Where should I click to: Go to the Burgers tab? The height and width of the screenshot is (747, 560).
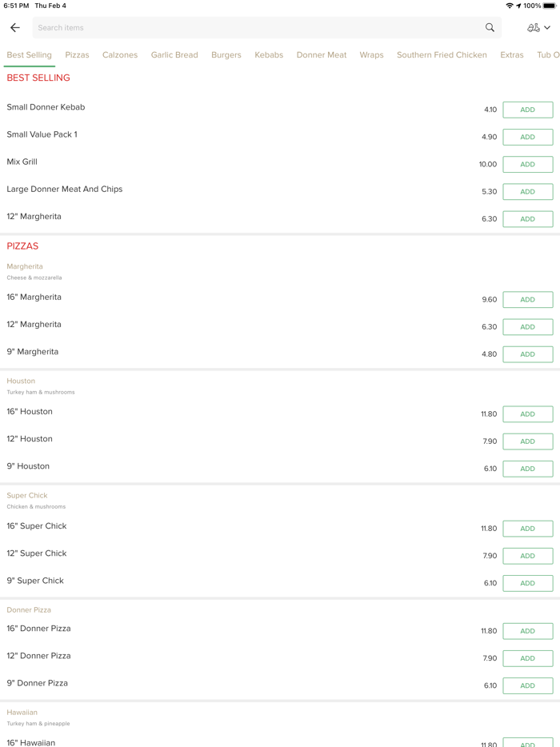pyautogui.click(x=226, y=55)
